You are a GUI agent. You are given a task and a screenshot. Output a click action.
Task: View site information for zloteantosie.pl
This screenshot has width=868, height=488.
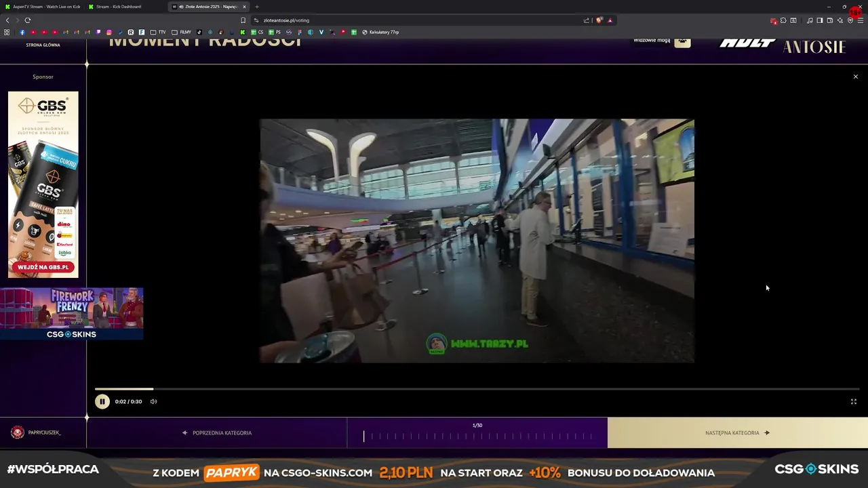click(256, 20)
